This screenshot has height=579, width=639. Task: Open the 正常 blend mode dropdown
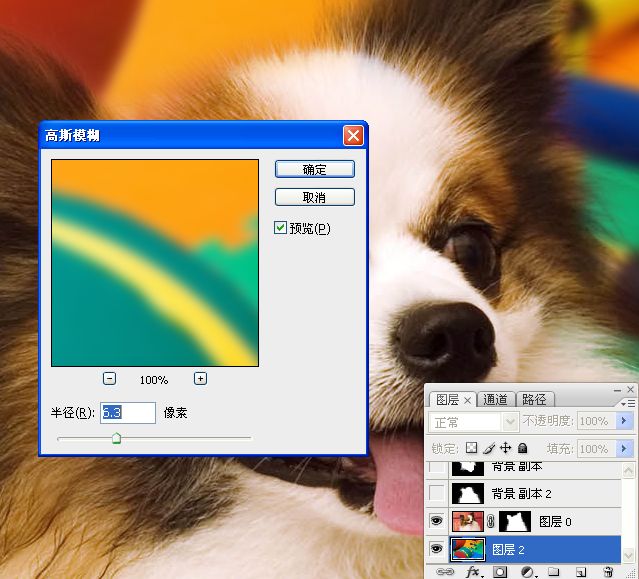point(510,422)
